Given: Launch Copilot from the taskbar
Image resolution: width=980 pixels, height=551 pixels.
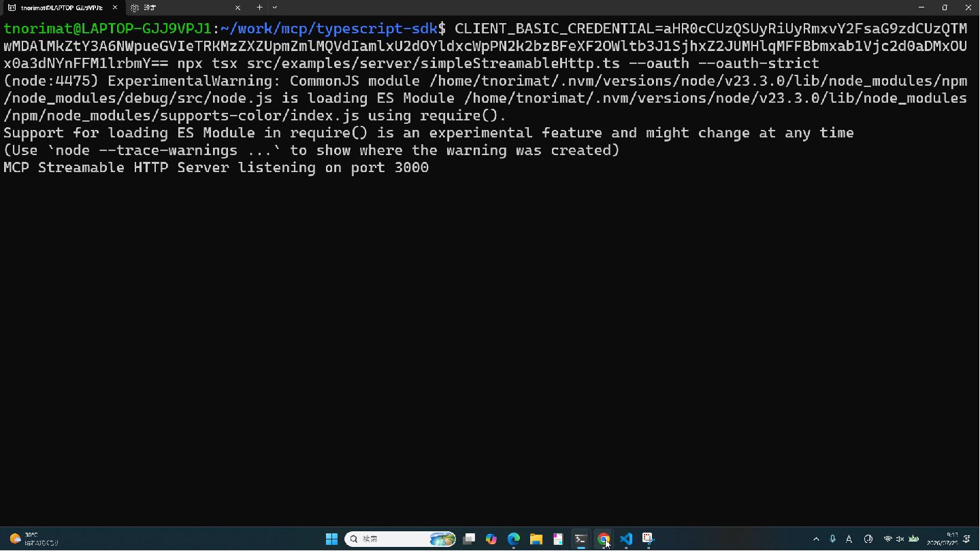Looking at the screenshot, I should [x=491, y=539].
